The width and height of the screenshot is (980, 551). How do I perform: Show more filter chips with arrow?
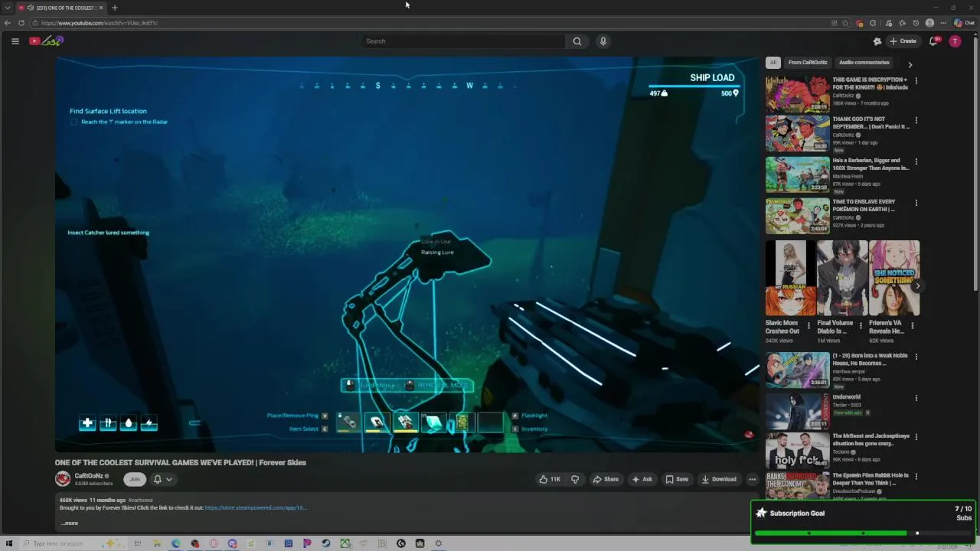910,64
